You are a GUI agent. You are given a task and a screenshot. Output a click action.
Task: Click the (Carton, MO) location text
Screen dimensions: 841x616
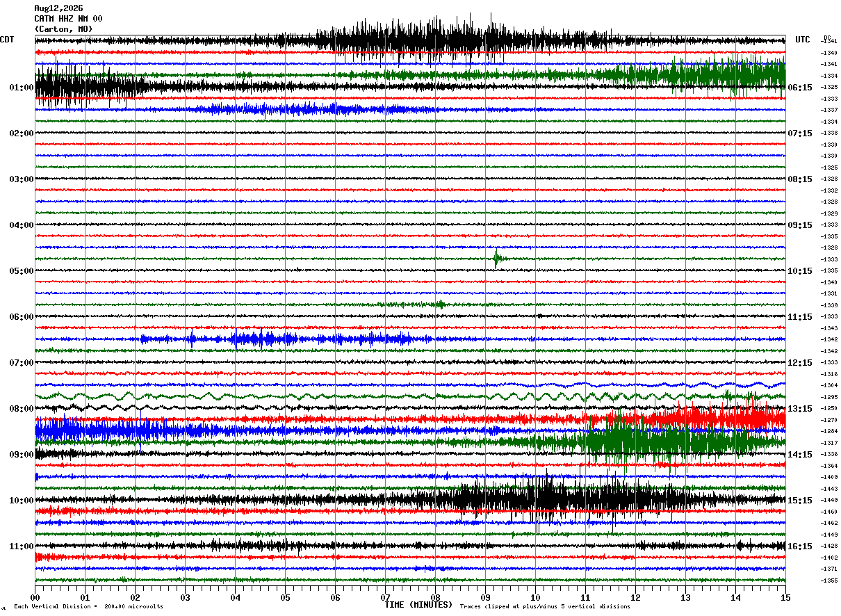coord(63,29)
